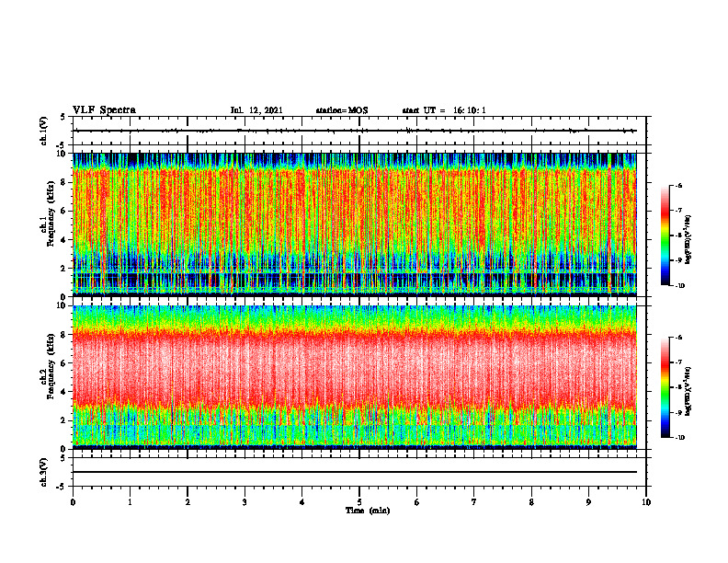Click the "ch.3(V)" waveform axis label

click(44, 472)
